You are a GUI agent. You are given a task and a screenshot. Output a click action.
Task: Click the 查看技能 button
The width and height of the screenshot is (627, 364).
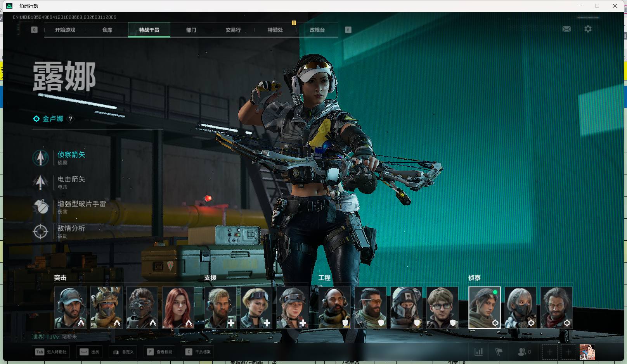pos(160,352)
